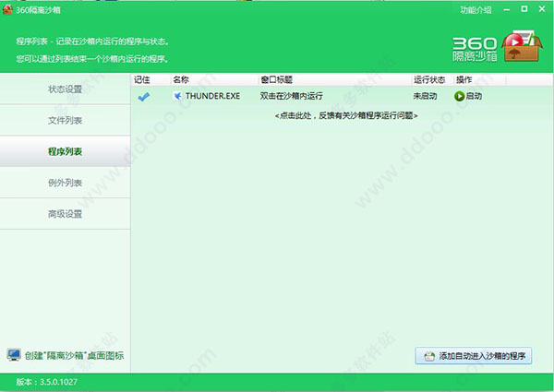Open 功能介绍 in title bar

click(x=476, y=10)
